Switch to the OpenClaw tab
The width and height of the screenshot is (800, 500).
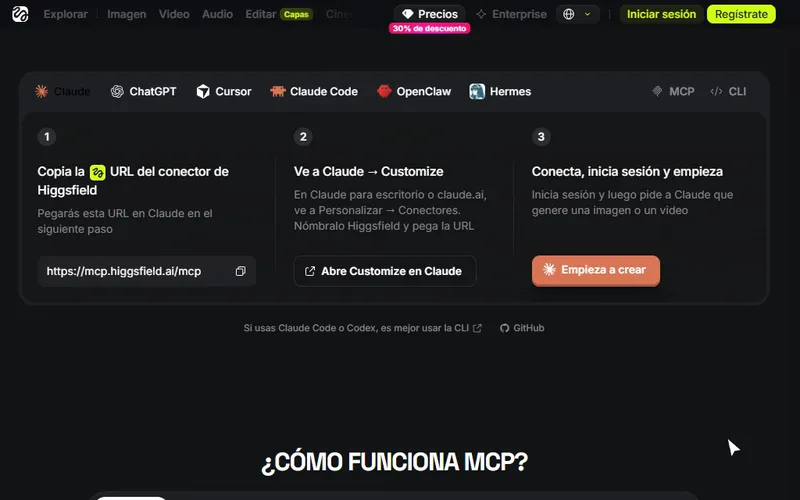414,91
